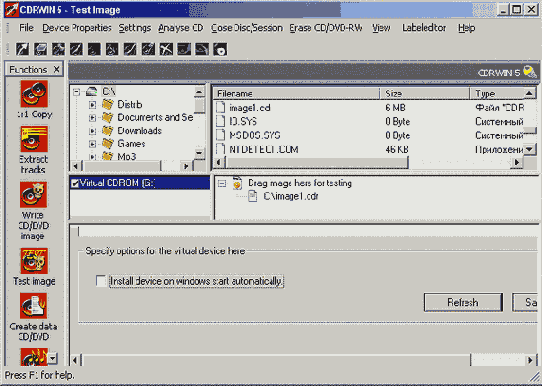Click folder tree vertical scroll-down arrow
Viewport: 542px width, 386px height.
point(199,153)
